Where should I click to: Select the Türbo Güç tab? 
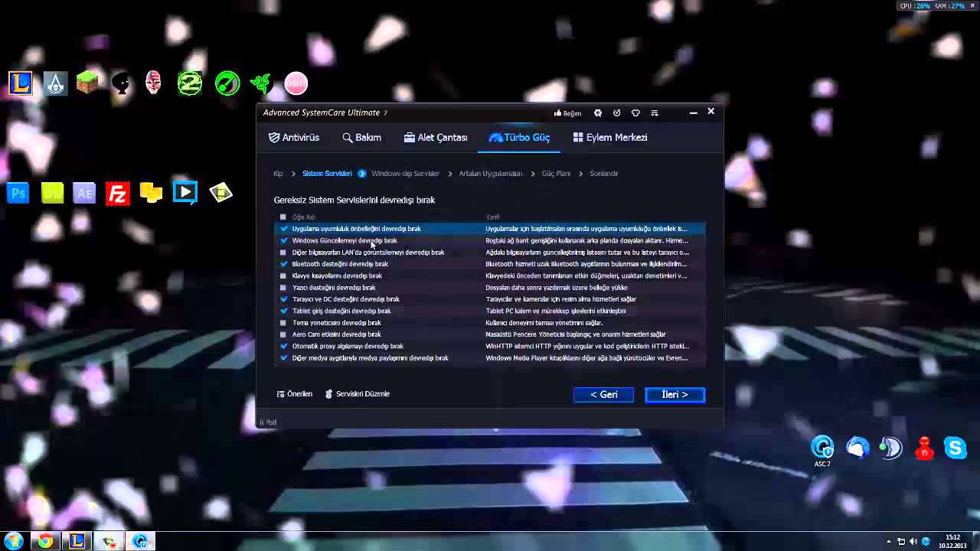coord(520,138)
